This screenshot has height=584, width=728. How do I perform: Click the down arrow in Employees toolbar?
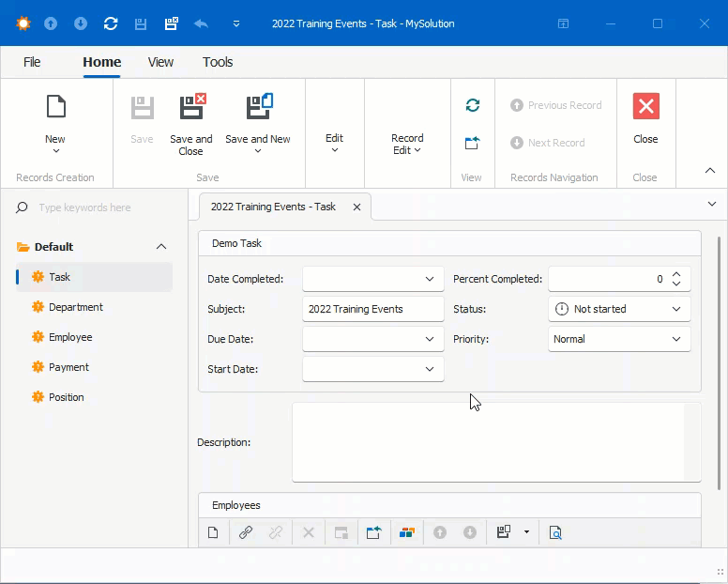(470, 532)
